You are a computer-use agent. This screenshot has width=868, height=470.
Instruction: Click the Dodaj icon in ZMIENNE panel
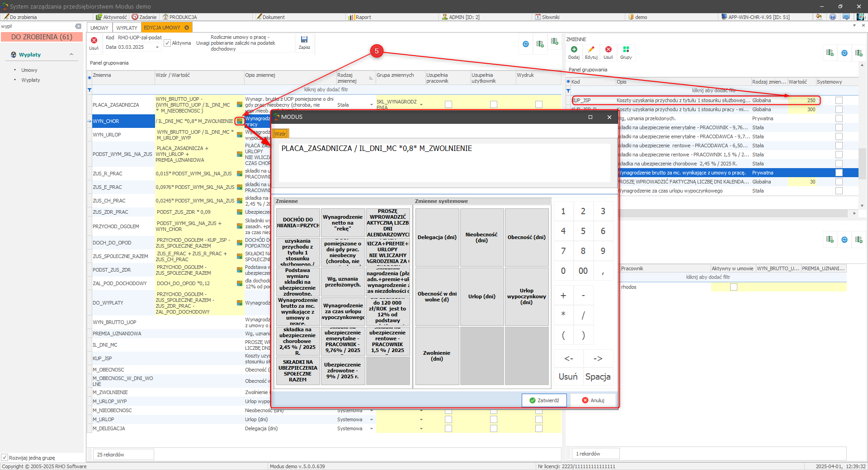pyautogui.click(x=574, y=50)
